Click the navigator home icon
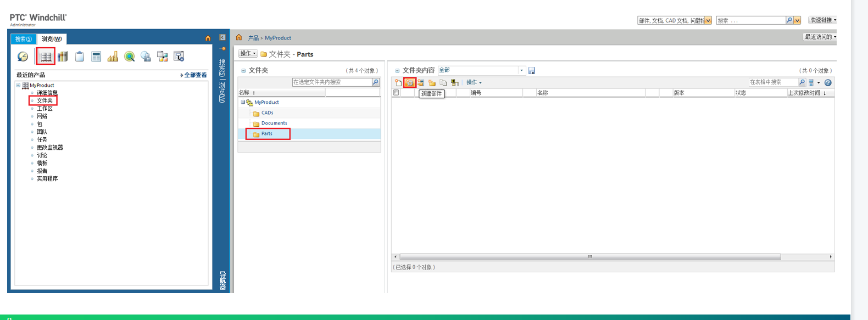868x320 pixels. [x=208, y=38]
